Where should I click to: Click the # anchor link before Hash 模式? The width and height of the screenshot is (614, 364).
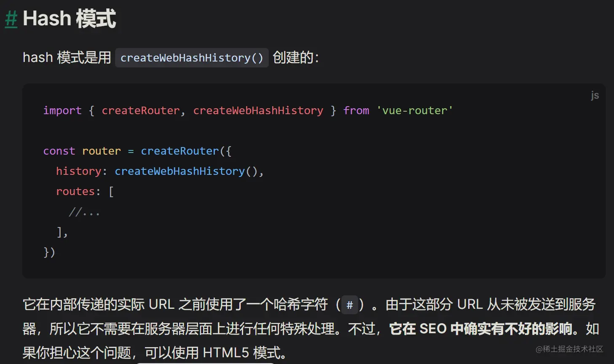coord(11,19)
